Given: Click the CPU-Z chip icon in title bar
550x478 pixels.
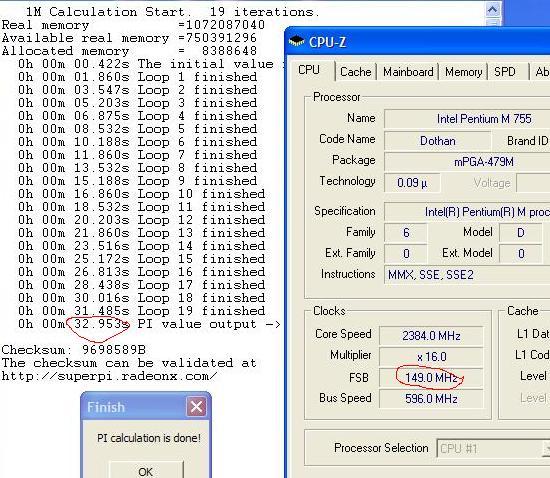Looking at the screenshot, I should click(296, 41).
